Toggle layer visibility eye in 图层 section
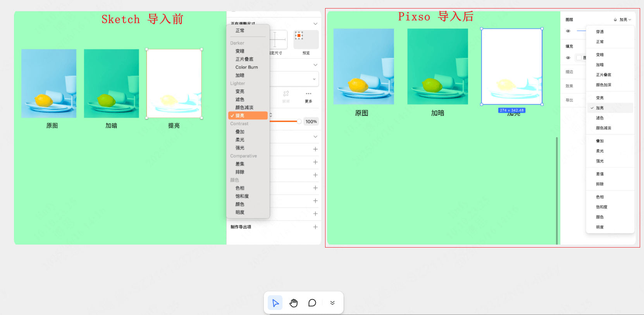Screen dimensions: 644x315 point(568,31)
